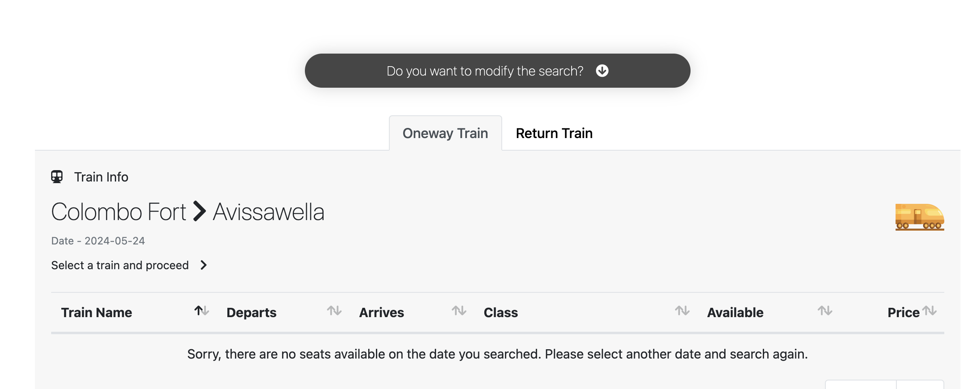Sort by Train Name using sort arrows

pos(201,311)
